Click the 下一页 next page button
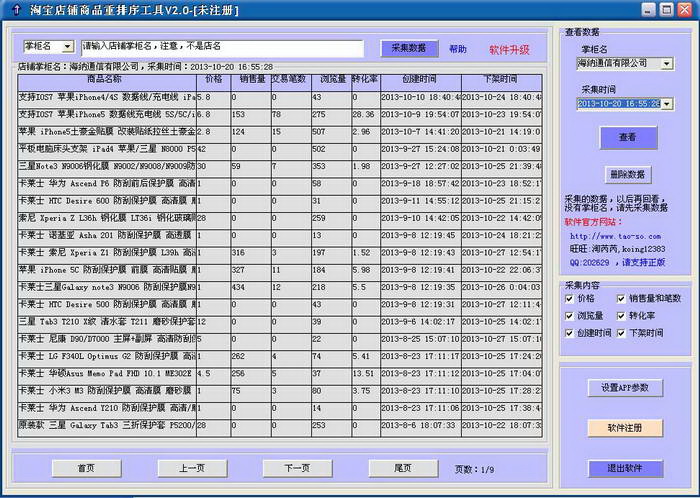Viewport: 700px width, 498px height. point(297,468)
